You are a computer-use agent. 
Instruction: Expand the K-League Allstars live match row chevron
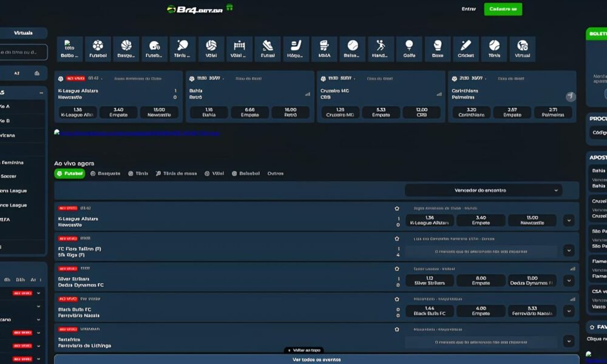click(569, 221)
